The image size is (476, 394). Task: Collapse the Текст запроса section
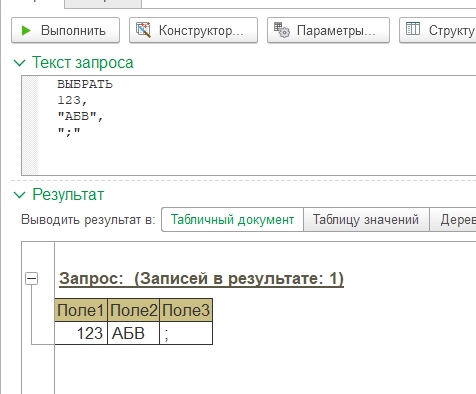[x=20, y=63]
